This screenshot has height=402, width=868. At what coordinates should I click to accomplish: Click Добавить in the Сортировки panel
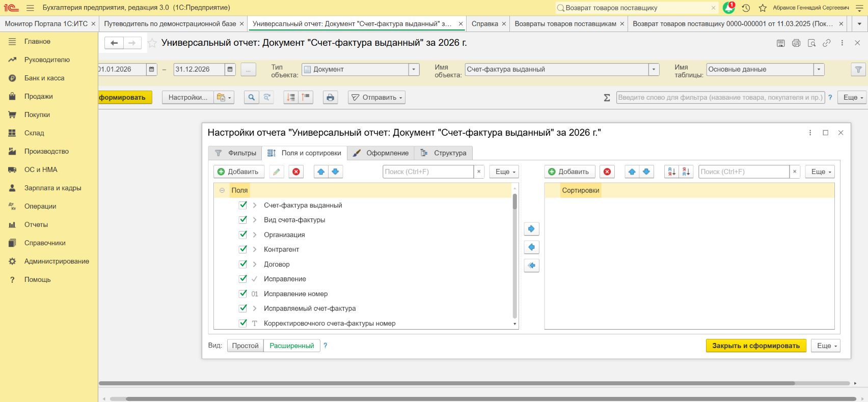569,171
